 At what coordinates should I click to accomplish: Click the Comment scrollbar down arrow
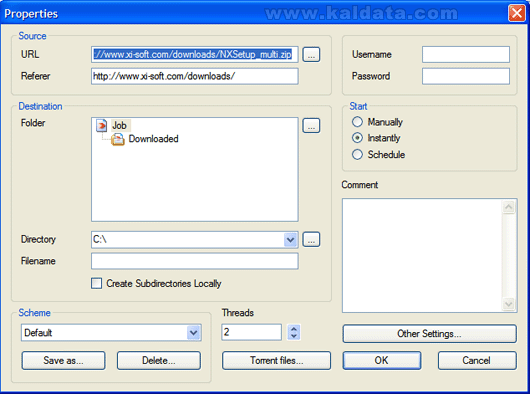[509, 304]
